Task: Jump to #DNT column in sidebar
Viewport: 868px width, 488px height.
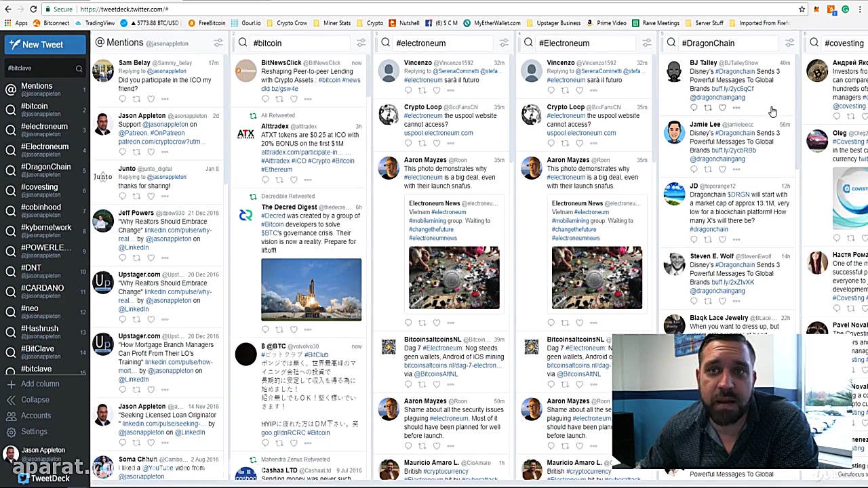Action: click(45, 271)
